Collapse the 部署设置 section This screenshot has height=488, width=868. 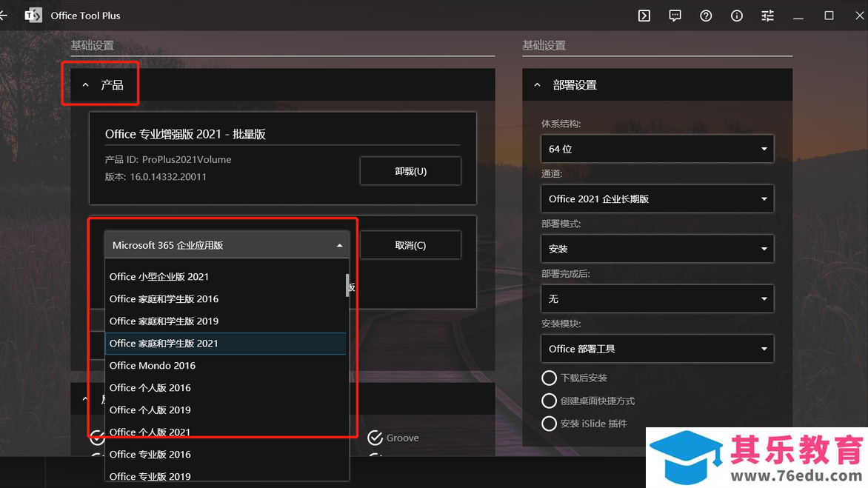537,84
